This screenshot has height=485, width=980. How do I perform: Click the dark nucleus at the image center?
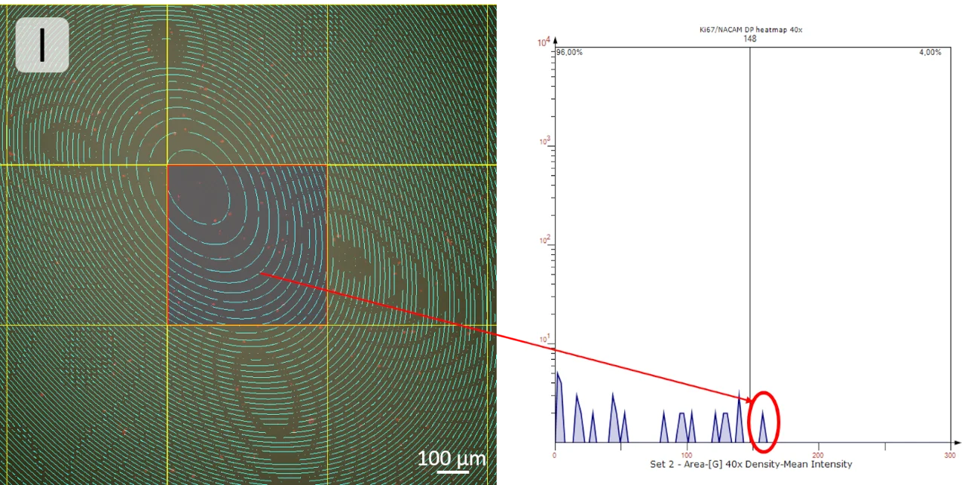(202, 198)
